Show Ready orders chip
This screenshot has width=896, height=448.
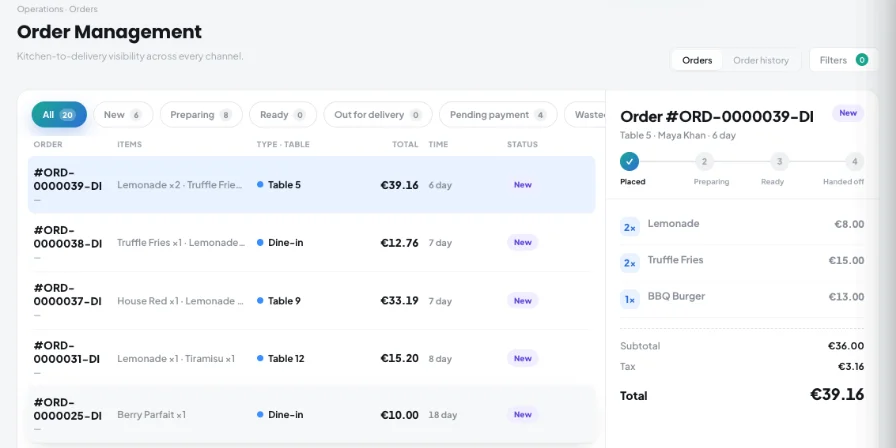point(283,115)
